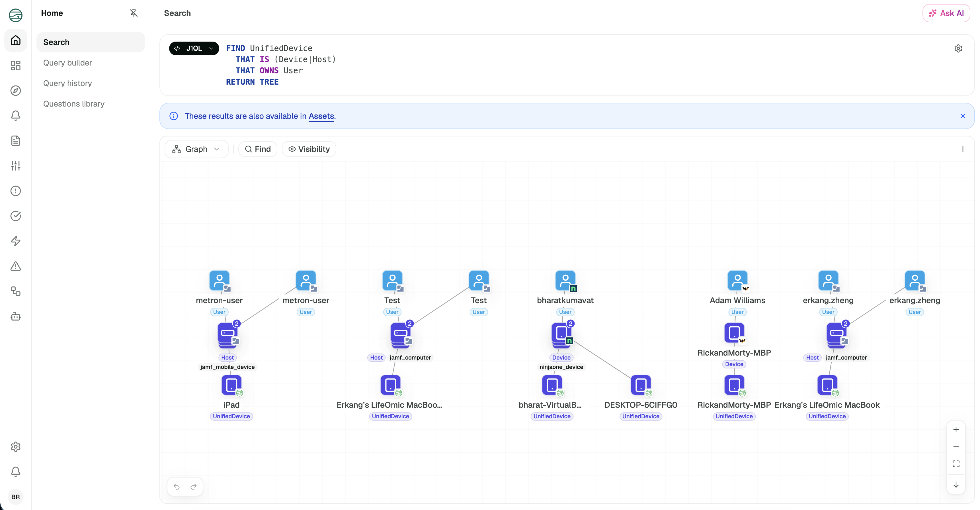
Task: Open the robot icon in sidebar
Action: (16, 316)
